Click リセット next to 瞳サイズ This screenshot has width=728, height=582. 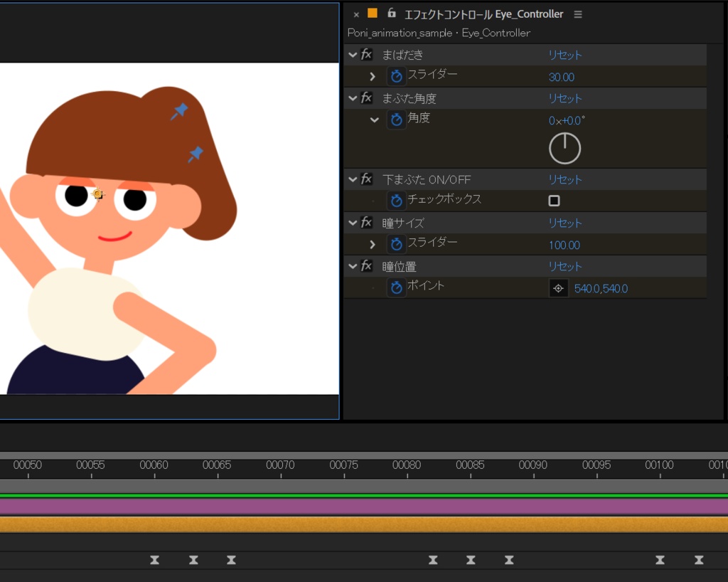tap(564, 223)
